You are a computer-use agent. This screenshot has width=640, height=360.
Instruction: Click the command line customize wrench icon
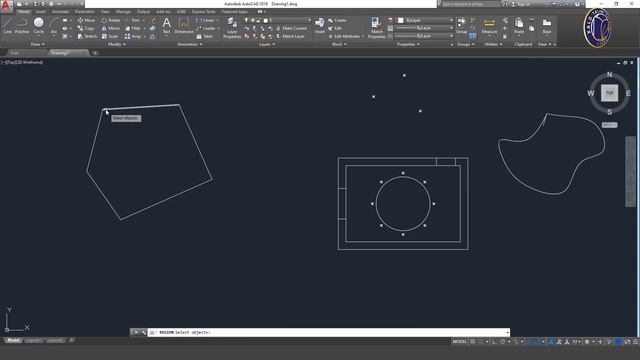pyautogui.click(x=143, y=332)
